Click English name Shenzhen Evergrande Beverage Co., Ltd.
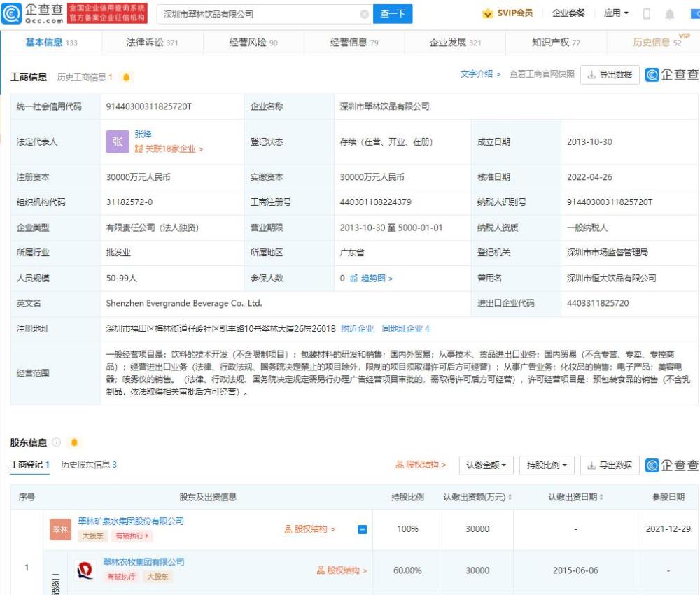700x595 pixels. pos(184,303)
